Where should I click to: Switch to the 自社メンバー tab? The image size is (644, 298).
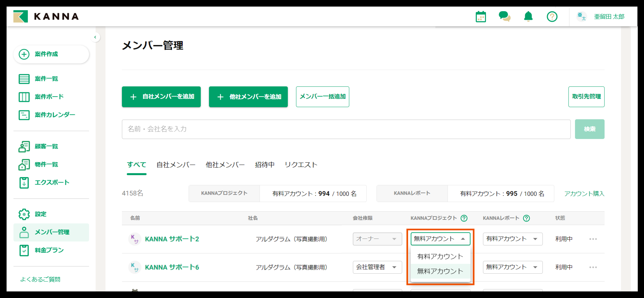pyautogui.click(x=176, y=165)
